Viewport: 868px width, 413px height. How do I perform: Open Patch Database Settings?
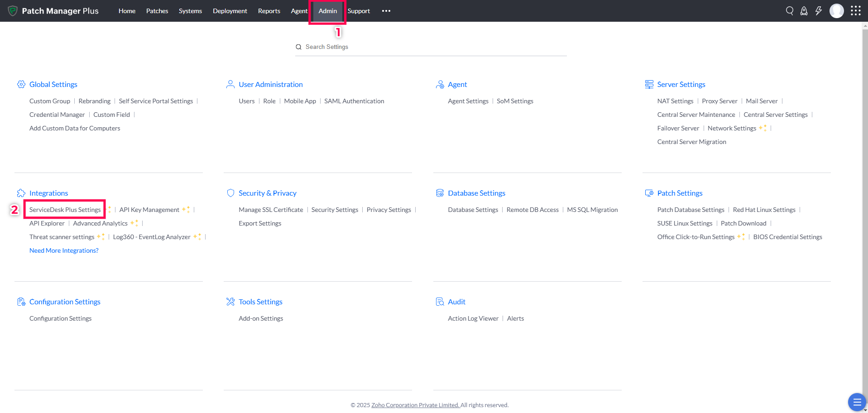point(691,210)
